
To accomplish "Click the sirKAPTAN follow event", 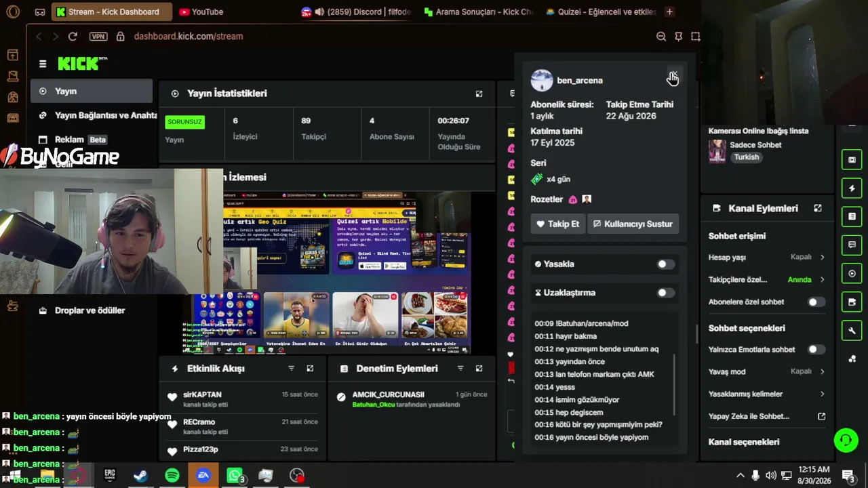I will (243, 399).
